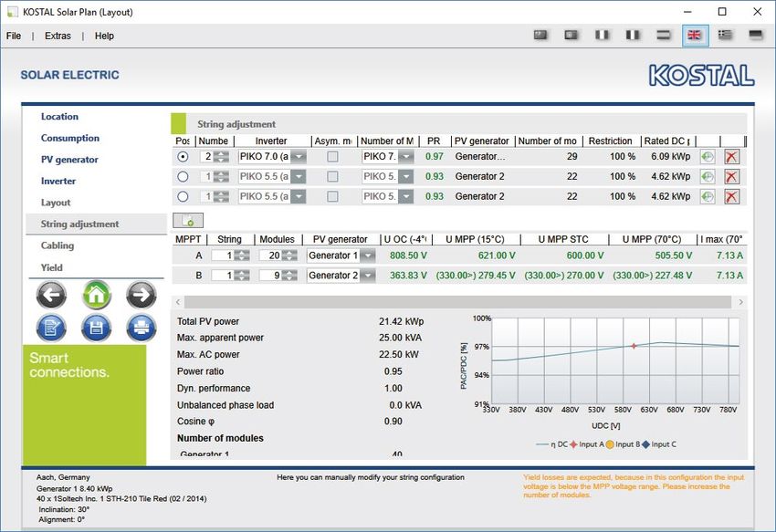Select the radio button for the PIKO 7.0 row
This screenshot has height=532, width=776.
(x=183, y=156)
